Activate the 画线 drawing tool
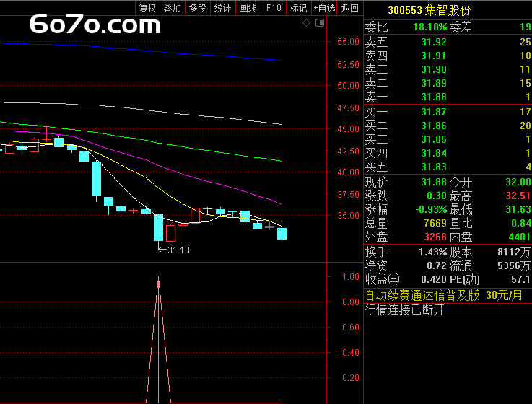532x404 pixels. click(248, 8)
